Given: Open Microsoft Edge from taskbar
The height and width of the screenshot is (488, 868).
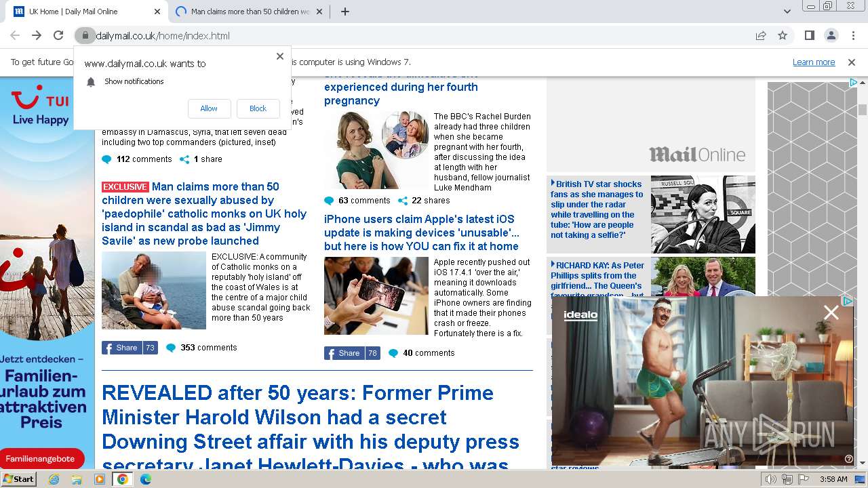Looking at the screenshot, I should [x=145, y=479].
